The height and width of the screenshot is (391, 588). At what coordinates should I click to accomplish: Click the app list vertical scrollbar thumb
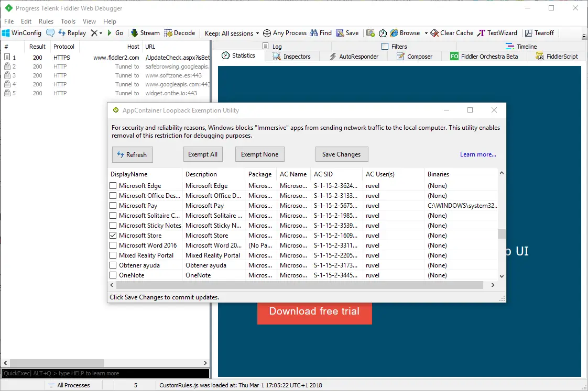tap(502, 233)
